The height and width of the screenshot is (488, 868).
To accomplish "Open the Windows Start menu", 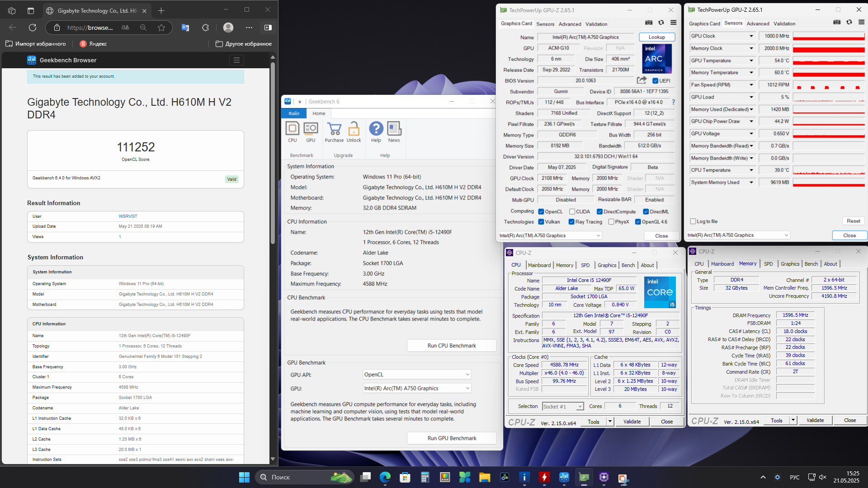I will click(x=244, y=477).
